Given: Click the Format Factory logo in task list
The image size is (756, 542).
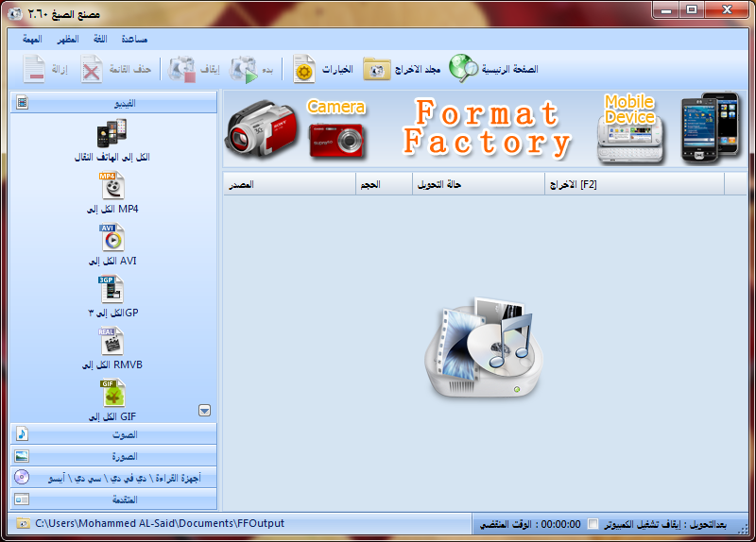Looking at the screenshot, I should click(x=484, y=347).
